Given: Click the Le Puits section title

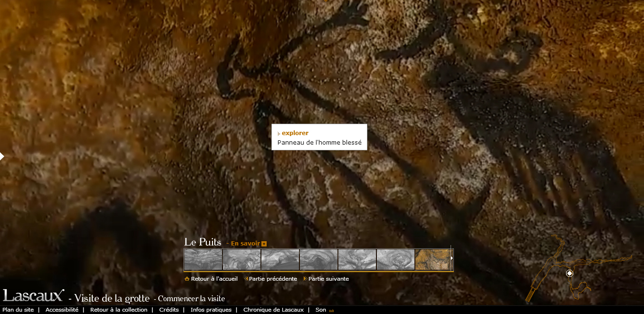Looking at the screenshot, I should (202, 242).
